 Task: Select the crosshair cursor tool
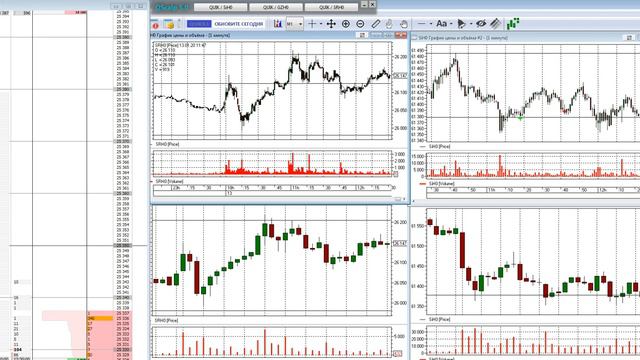point(312,24)
